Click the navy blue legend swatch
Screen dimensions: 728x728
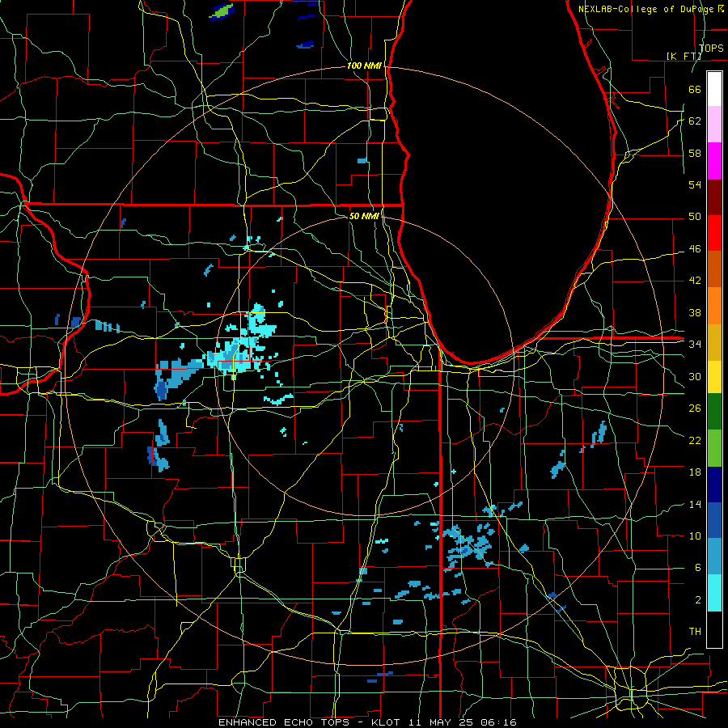point(714,485)
